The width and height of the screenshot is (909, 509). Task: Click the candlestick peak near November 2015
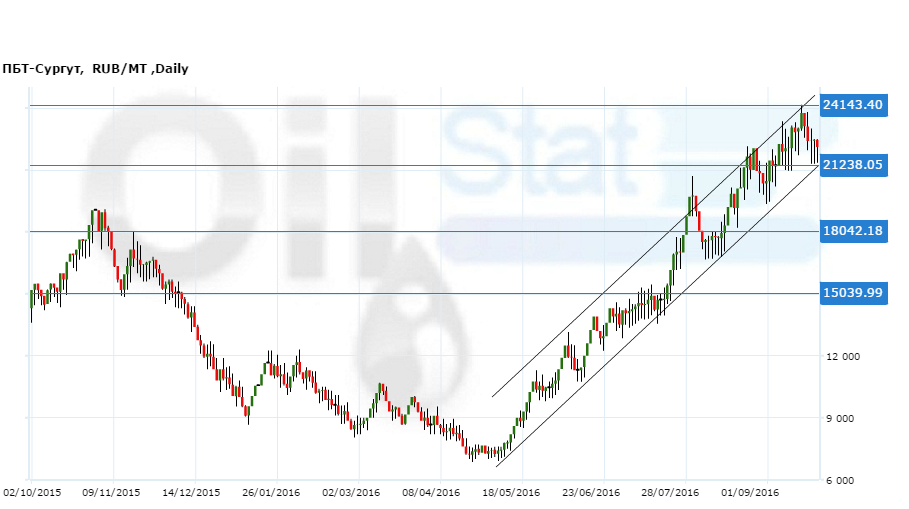click(96, 214)
